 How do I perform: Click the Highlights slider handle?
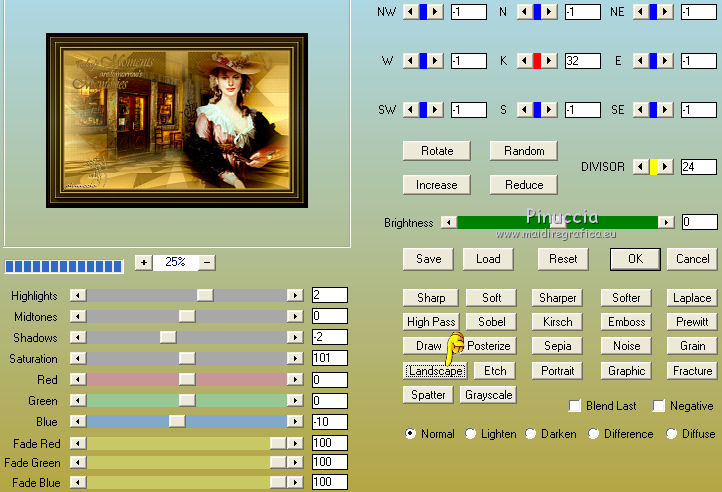pos(205,295)
